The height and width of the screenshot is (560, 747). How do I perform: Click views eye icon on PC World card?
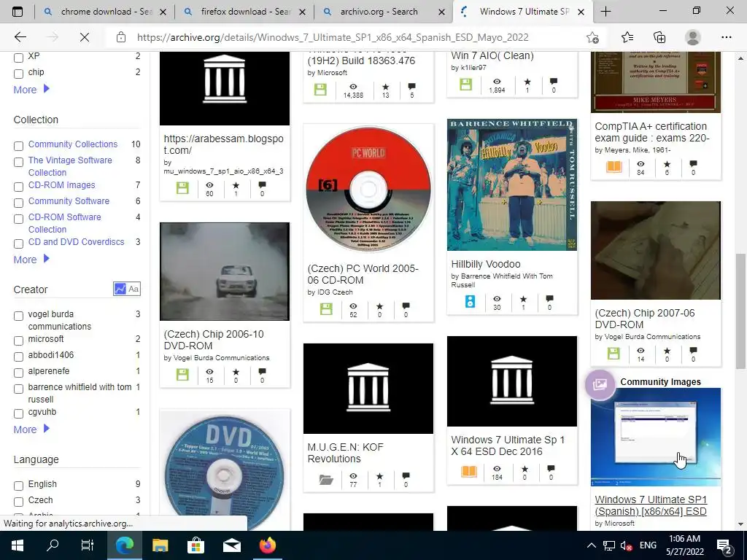pos(353,306)
